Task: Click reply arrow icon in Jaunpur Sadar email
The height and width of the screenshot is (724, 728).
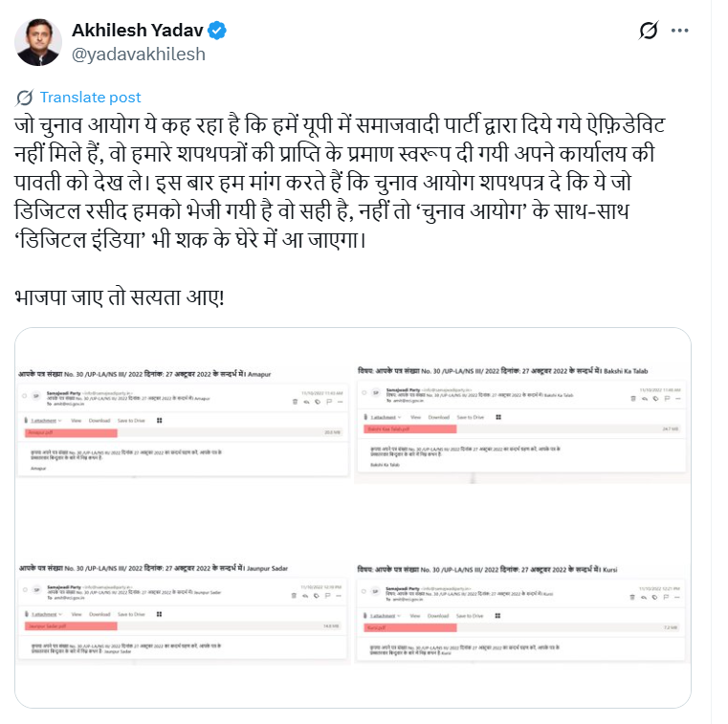Action: (x=305, y=596)
